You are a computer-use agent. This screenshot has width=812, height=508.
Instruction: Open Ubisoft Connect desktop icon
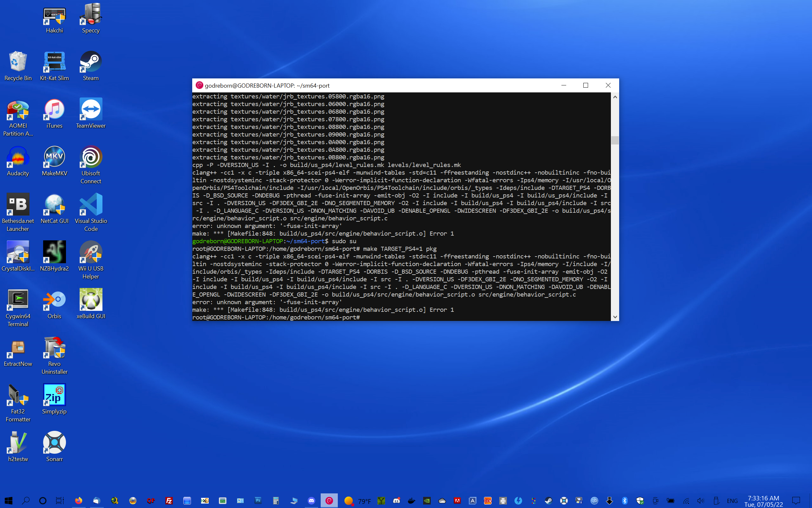click(91, 165)
